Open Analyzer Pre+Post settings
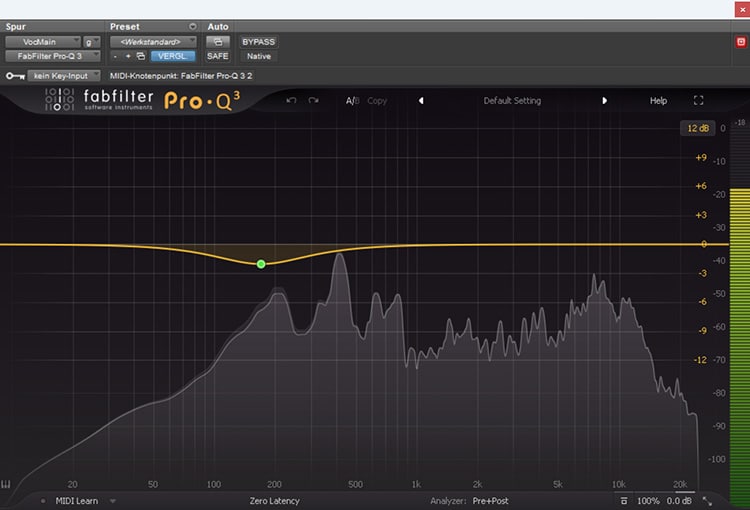The width and height of the screenshot is (750, 510). point(490,501)
